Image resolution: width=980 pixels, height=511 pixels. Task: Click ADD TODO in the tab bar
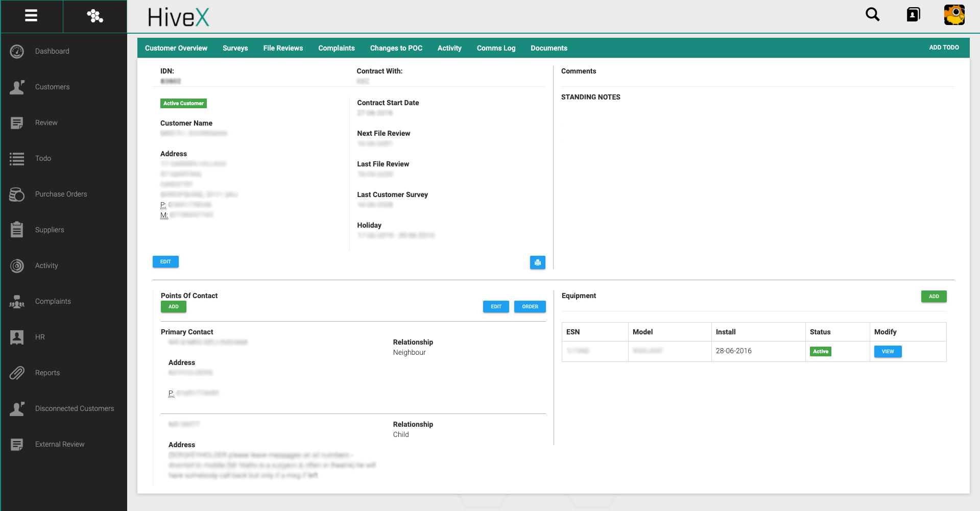943,47
